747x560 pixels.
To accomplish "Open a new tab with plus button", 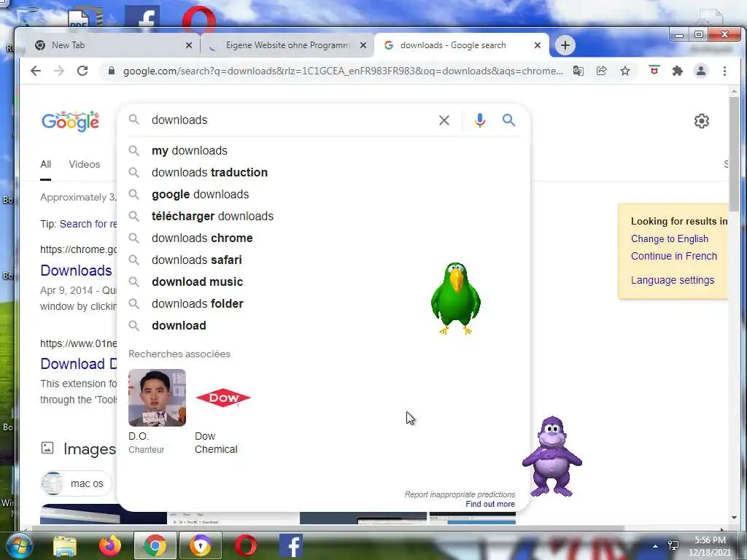I will pyautogui.click(x=565, y=45).
